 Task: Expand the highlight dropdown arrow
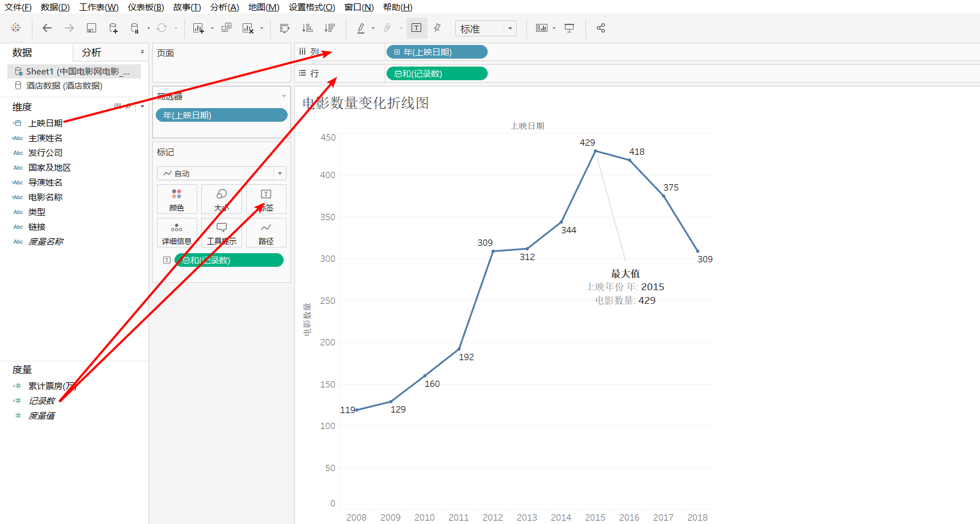pos(373,28)
